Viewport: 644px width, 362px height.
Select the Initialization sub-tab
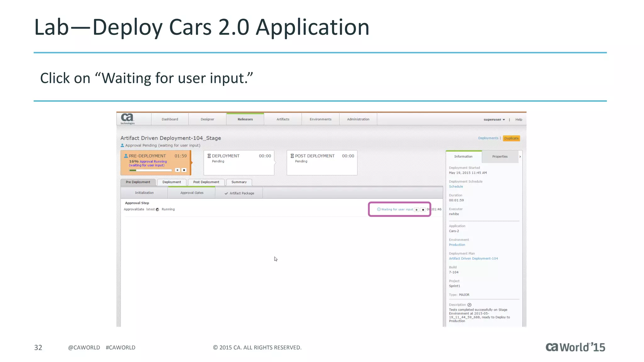[x=144, y=193]
